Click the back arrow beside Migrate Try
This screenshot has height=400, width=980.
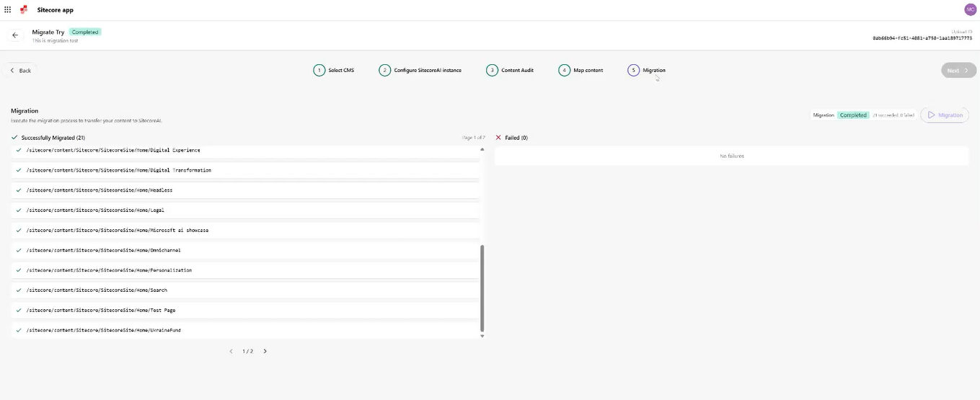15,35
